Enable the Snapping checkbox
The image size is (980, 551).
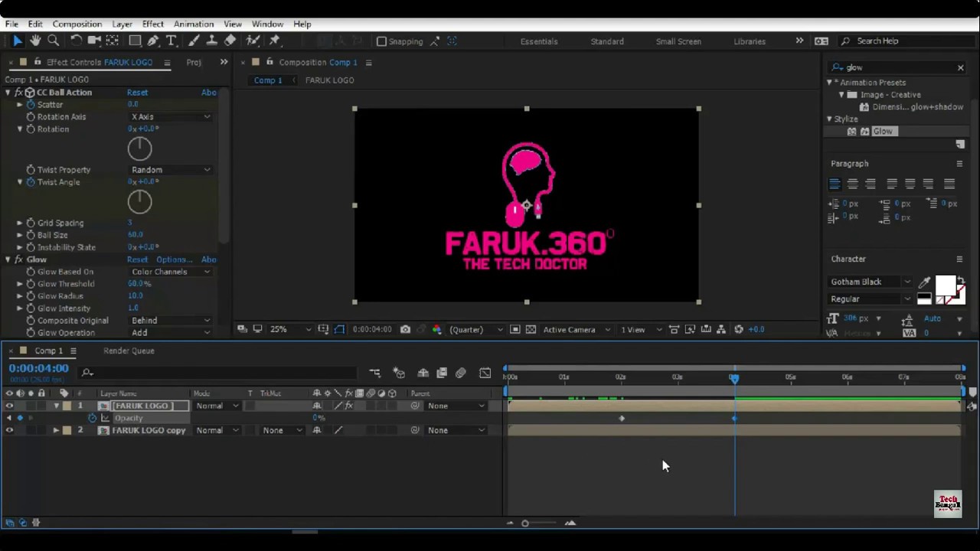(x=381, y=41)
